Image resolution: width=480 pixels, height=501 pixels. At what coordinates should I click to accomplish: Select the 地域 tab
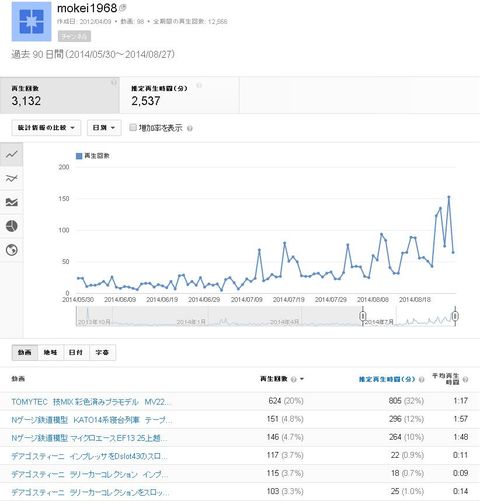click(x=50, y=352)
